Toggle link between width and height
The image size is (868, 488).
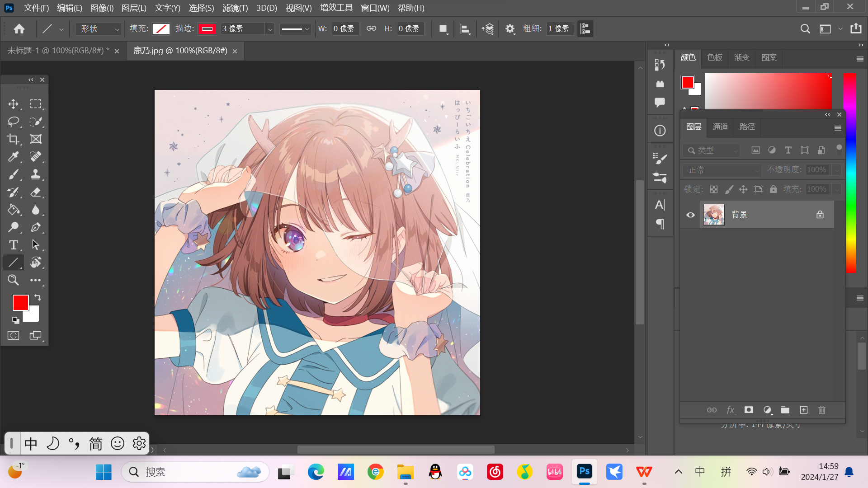click(x=371, y=28)
